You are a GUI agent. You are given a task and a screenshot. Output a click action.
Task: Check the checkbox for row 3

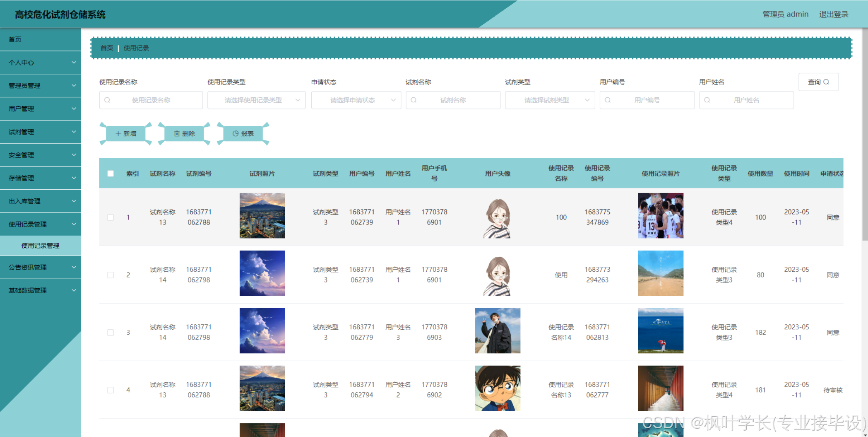click(x=111, y=333)
